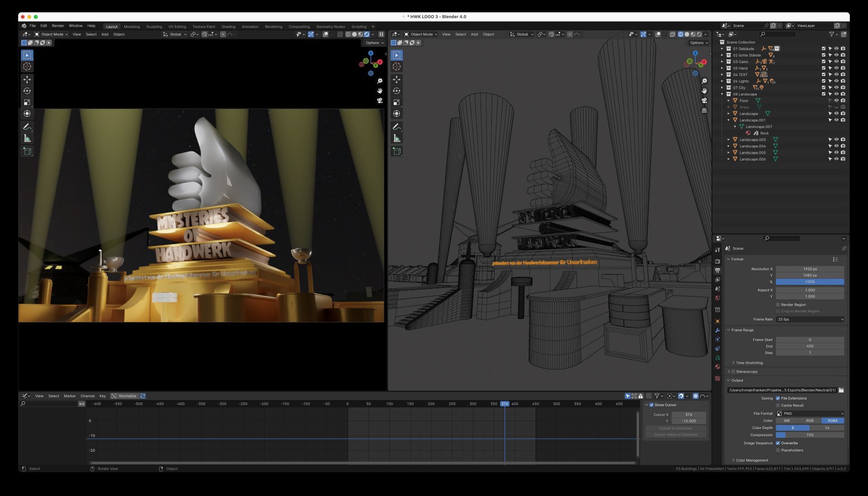Screen dimensions: 868x496
Task: Open Object Mode dropdown in left viewport
Action: pyautogui.click(x=52, y=34)
